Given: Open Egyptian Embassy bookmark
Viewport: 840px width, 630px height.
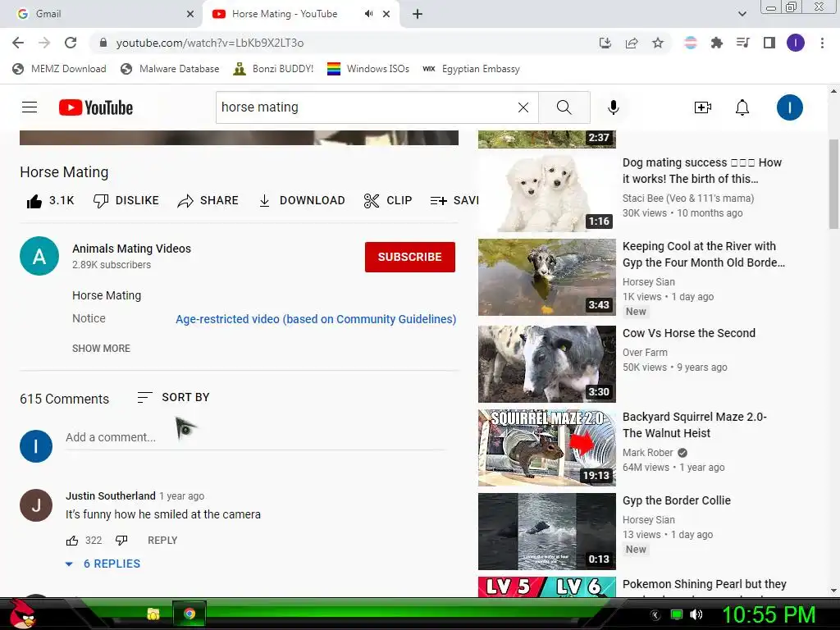Looking at the screenshot, I should [472, 69].
